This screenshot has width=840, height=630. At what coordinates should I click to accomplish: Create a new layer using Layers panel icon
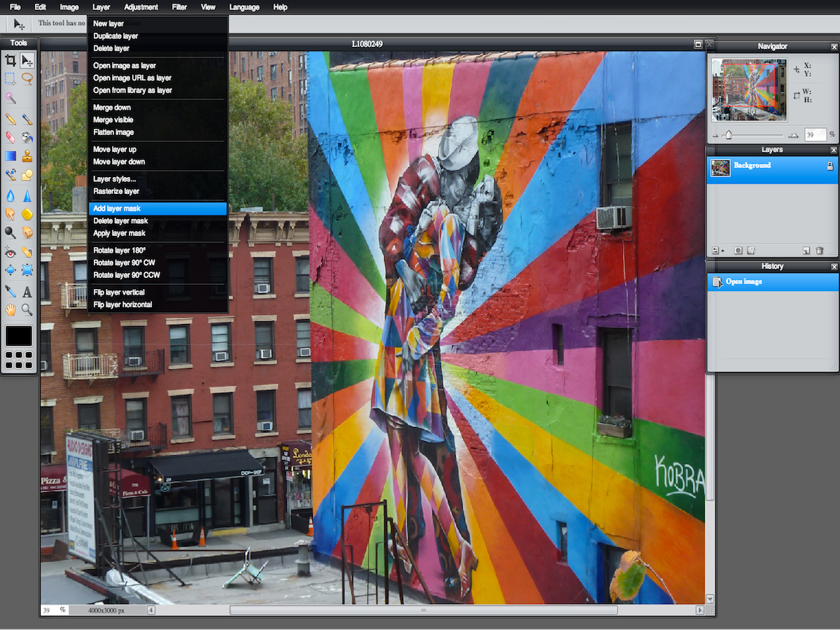(x=806, y=250)
